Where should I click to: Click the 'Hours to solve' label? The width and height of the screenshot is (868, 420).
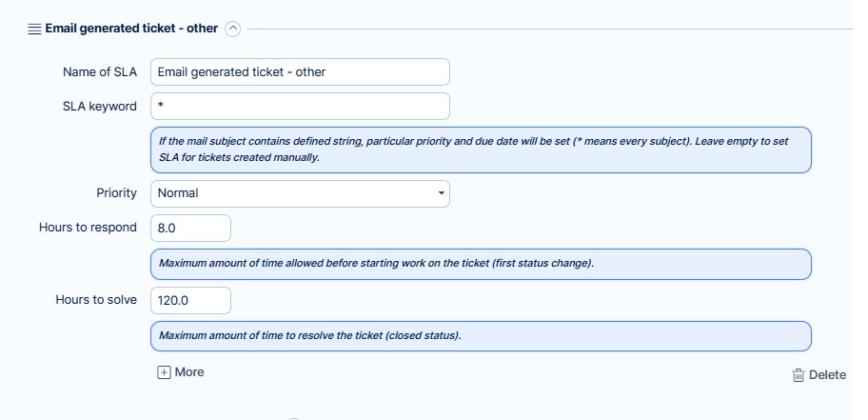click(96, 299)
